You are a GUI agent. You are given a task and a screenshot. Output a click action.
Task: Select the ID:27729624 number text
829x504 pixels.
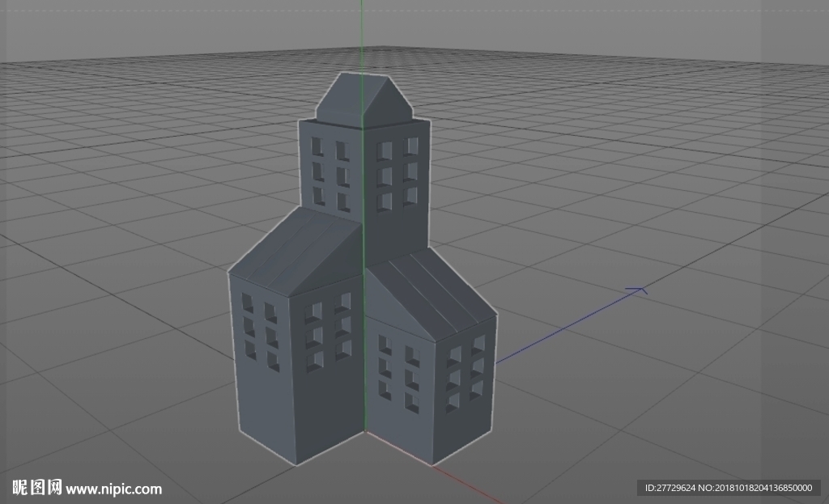pyautogui.click(x=670, y=488)
